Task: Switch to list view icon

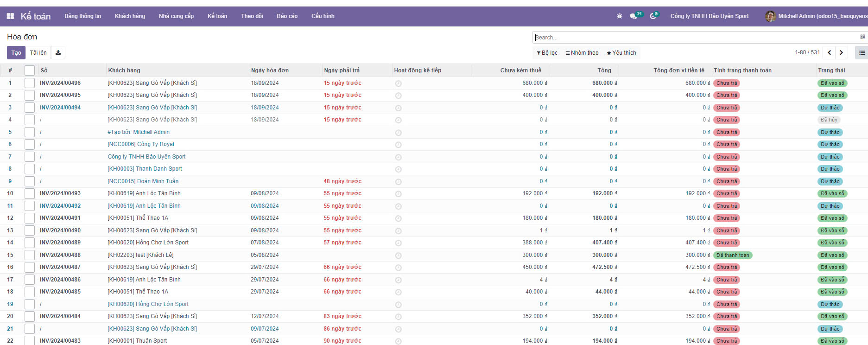Action: (862, 53)
